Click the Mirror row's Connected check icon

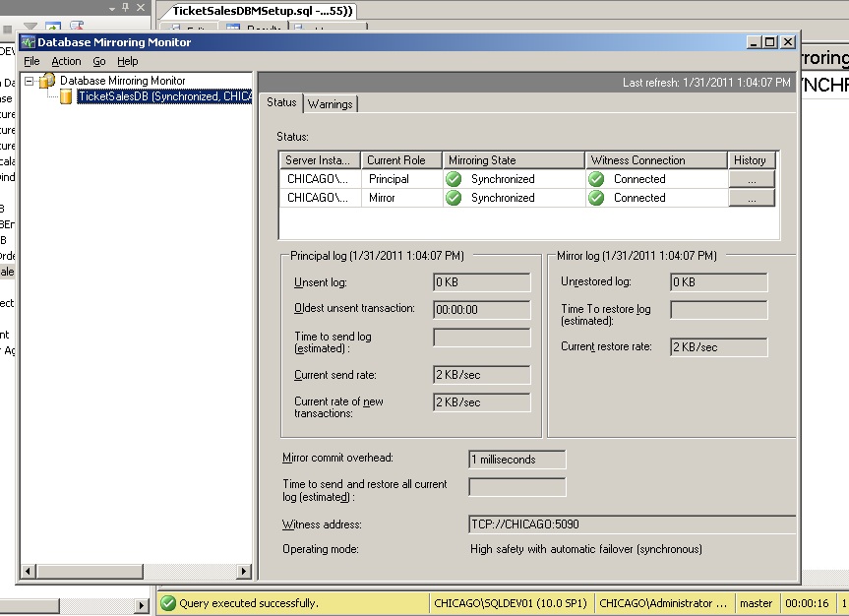596,198
